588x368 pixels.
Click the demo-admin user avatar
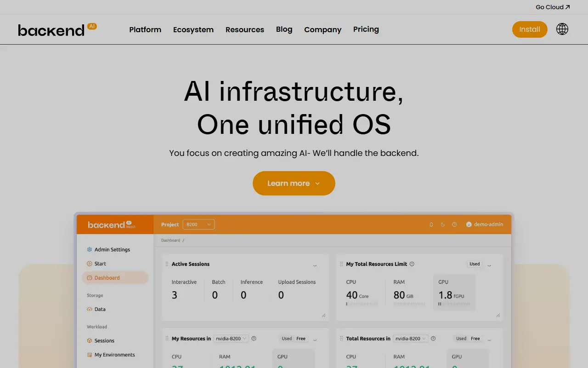469,224
